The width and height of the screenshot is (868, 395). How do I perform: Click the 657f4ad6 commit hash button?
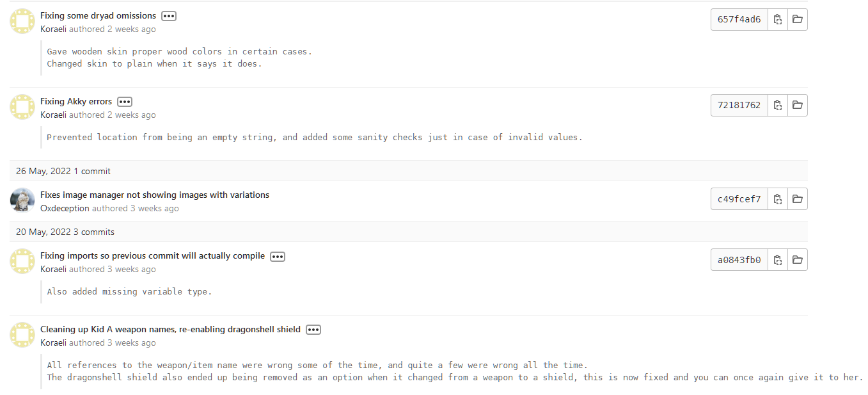[x=739, y=19]
